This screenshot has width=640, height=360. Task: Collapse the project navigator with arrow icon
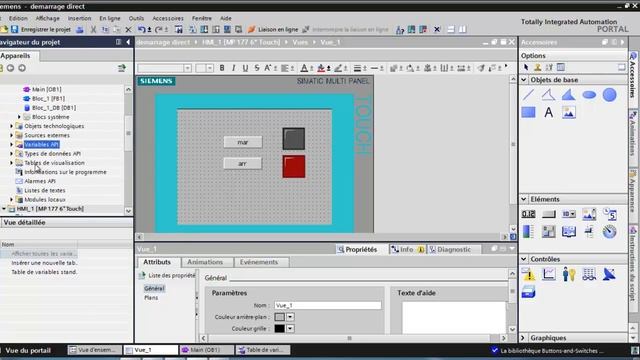pos(128,42)
